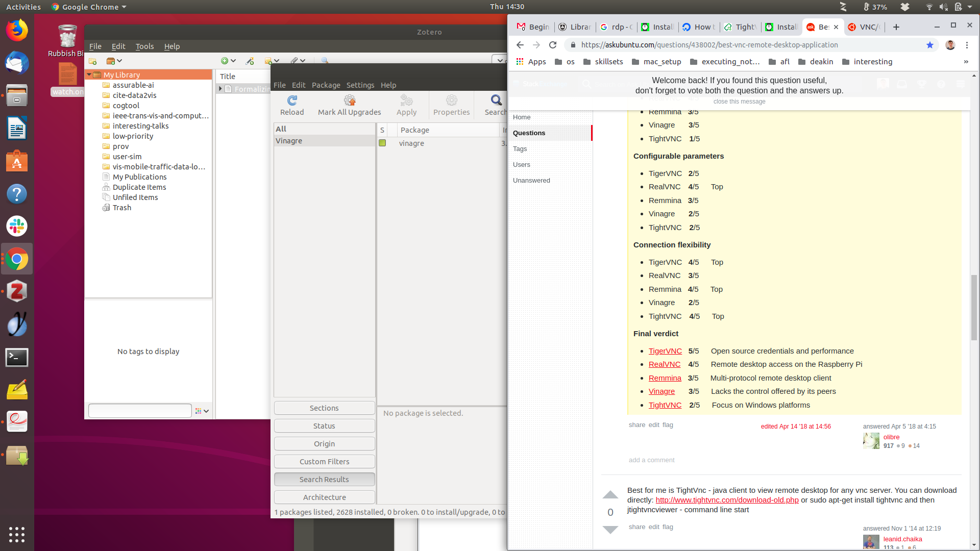Open the Synaptic Search tool
This screenshot has height=551, width=980.
496,105
